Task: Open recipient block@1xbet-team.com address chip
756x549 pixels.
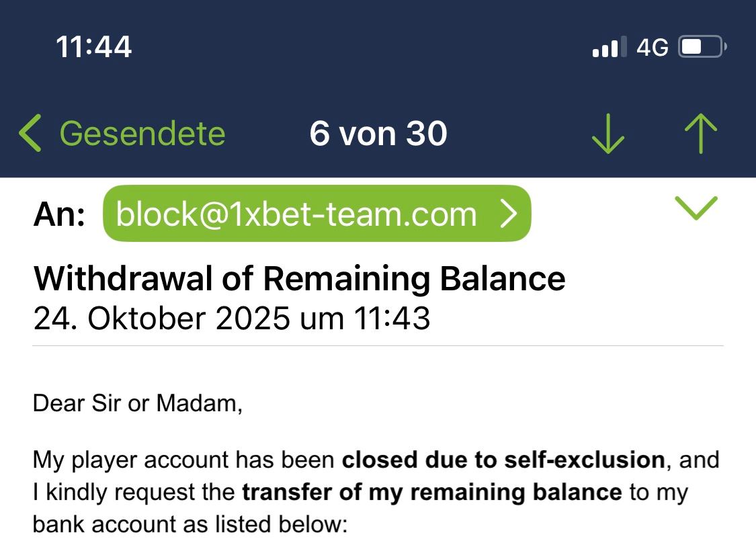Action: click(x=296, y=214)
